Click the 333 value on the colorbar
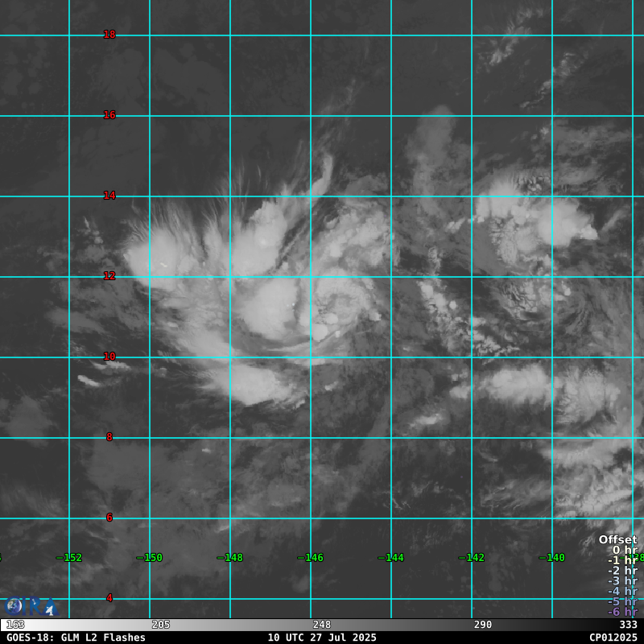 (628, 625)
